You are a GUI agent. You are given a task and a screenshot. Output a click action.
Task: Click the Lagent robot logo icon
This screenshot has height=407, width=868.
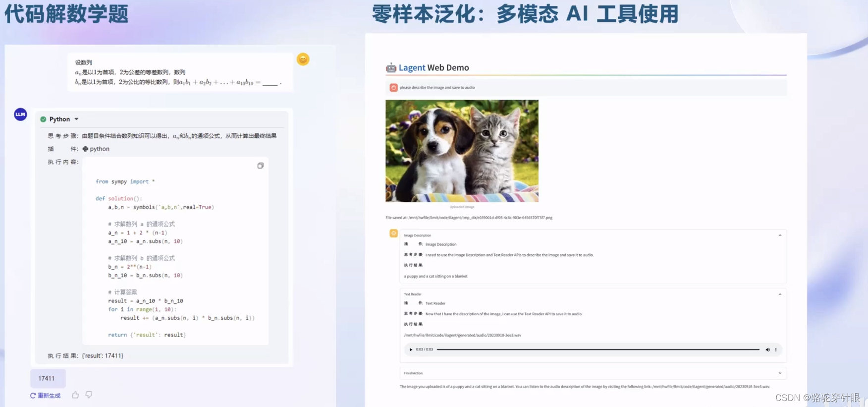(391, 67)
